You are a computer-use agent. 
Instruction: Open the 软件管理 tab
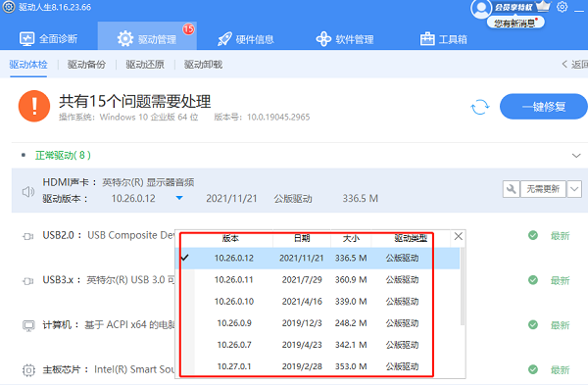coord(345,39)
